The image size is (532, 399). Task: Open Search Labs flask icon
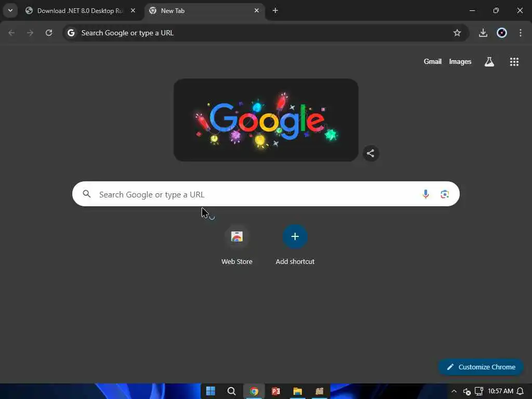[x=489, y=62]
